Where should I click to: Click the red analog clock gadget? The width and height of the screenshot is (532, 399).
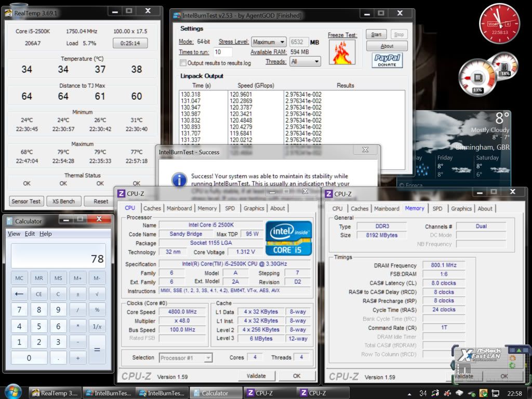tap(499, 23)
